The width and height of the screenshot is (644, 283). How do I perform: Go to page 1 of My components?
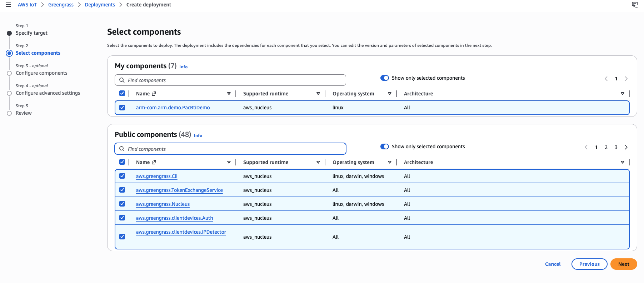pyautogui.click(x=616, y=79)
